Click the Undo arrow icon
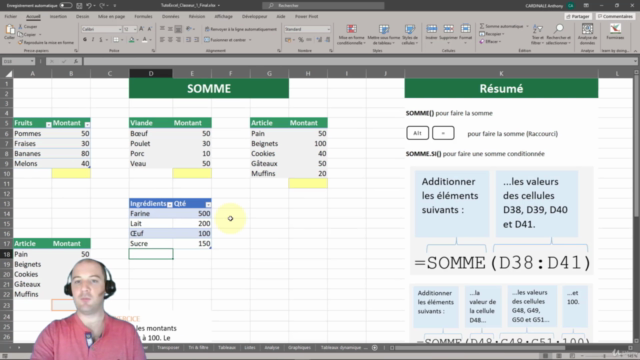The height and width of the screenshot is (360, 640). pyautogui.click(x=89, y=5)
